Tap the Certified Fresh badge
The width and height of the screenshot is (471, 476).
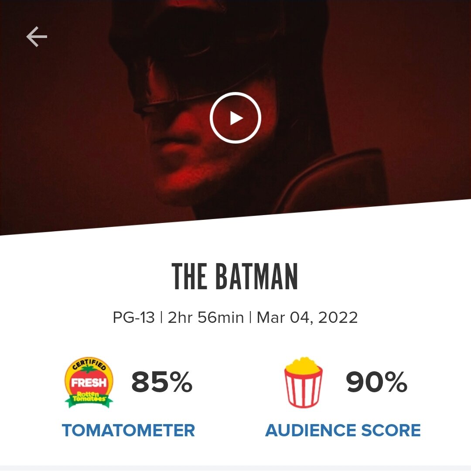click(89, 383)
